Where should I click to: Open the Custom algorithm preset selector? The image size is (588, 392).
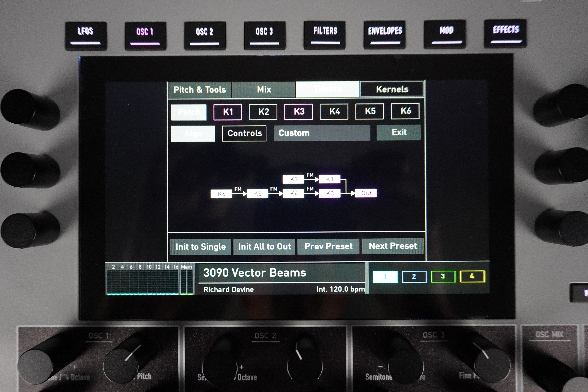point(322,133)
